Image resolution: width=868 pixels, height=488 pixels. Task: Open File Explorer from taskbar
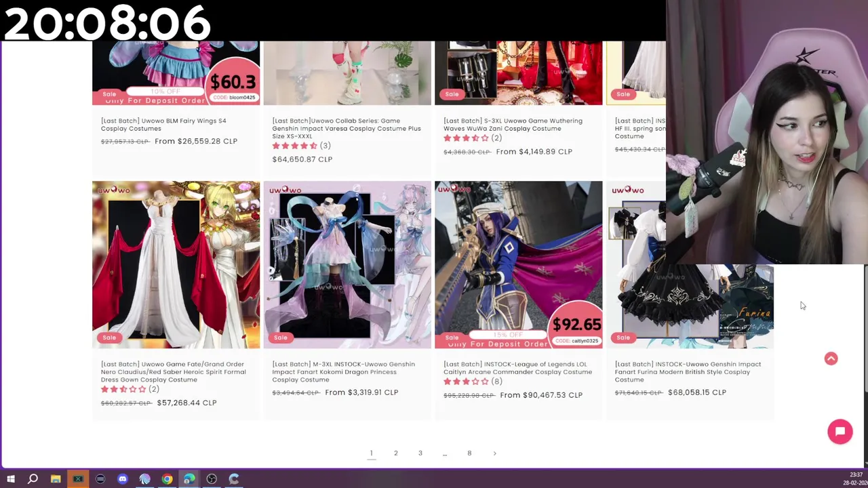(56, 479)
